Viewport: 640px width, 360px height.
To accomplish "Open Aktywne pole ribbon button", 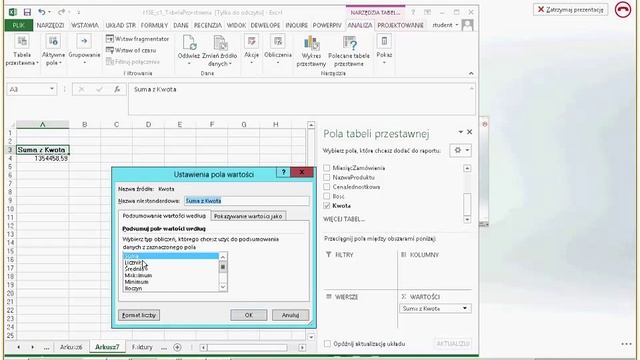I will (53, 51).
